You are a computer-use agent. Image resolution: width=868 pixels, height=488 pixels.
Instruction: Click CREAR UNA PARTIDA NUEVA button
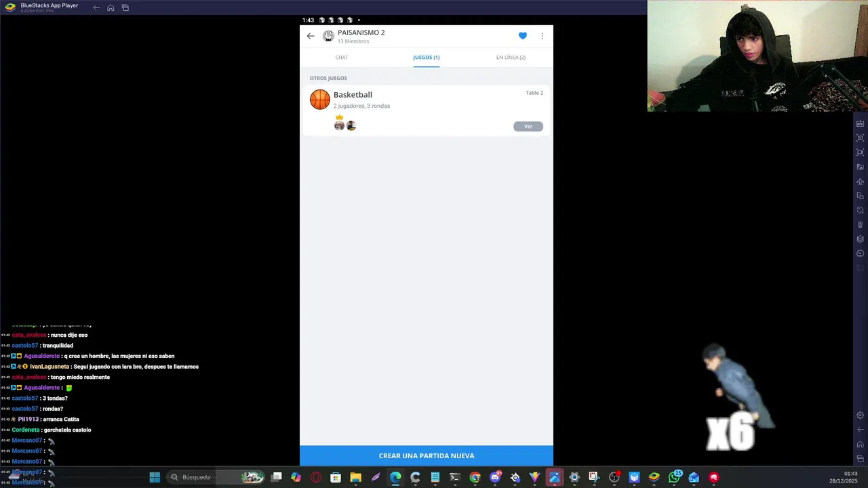[427, 456]
